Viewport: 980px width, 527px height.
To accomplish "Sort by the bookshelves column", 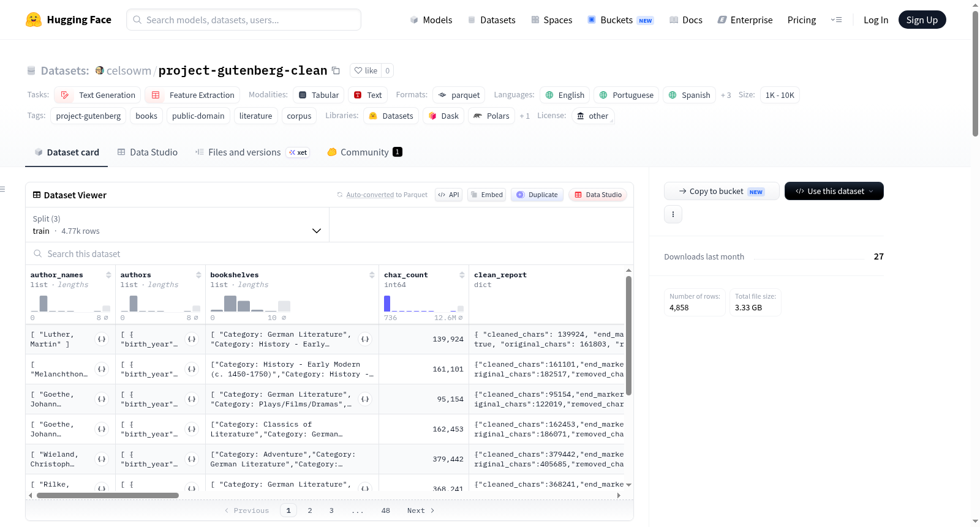I will 372,275.
